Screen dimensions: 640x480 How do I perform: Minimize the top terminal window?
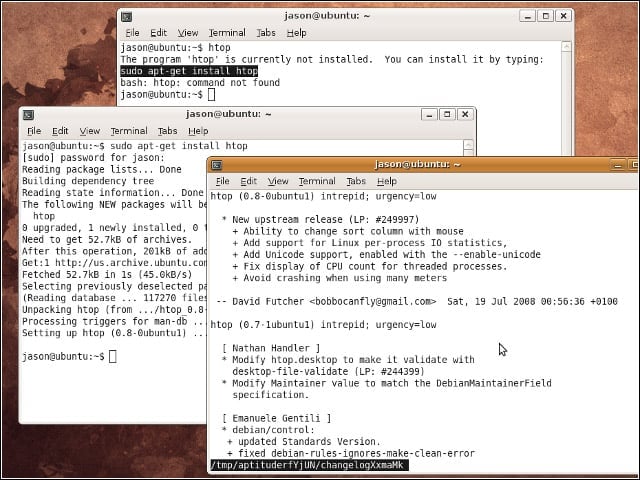click(527, 16)
